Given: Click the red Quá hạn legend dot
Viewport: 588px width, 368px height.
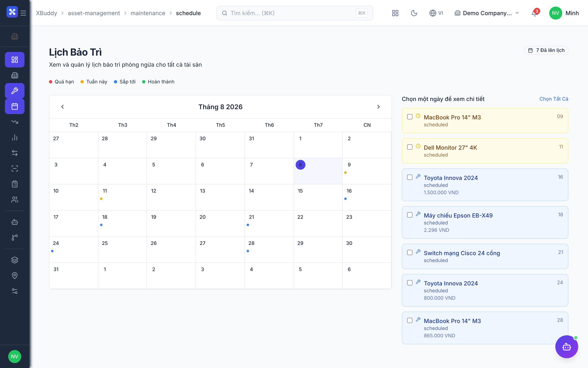Looking at the screenshot, I should [51, 82].
